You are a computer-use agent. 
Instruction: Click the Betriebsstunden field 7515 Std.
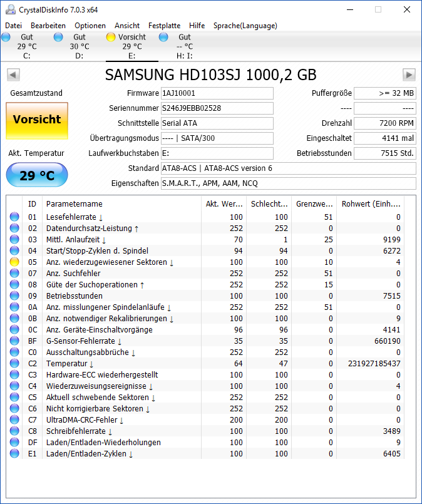point(385,153)
